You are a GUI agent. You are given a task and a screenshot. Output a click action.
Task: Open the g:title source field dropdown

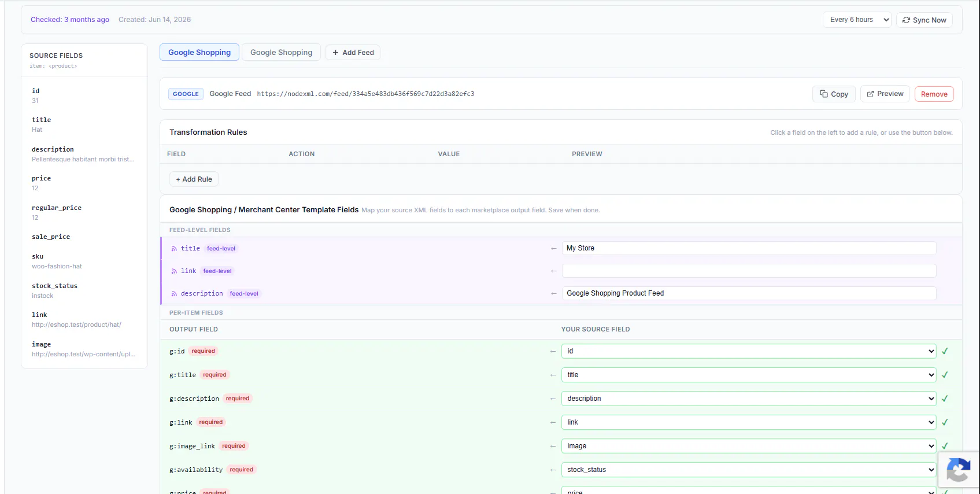coord(749,375)
